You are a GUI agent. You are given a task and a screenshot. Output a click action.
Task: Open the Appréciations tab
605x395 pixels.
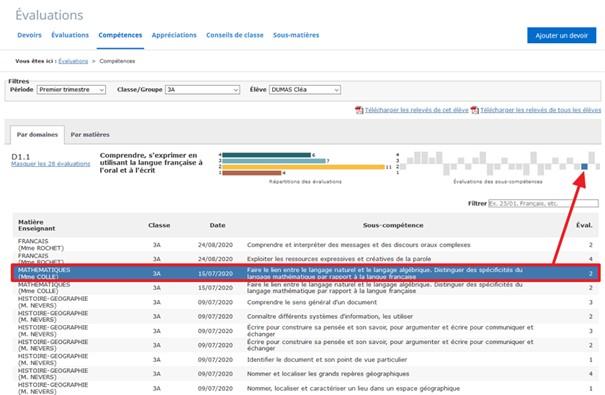174,35
